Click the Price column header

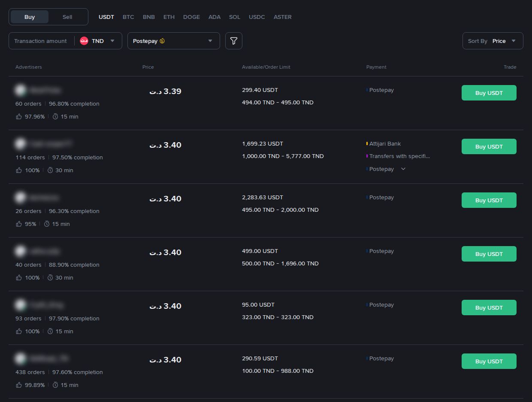148,67
